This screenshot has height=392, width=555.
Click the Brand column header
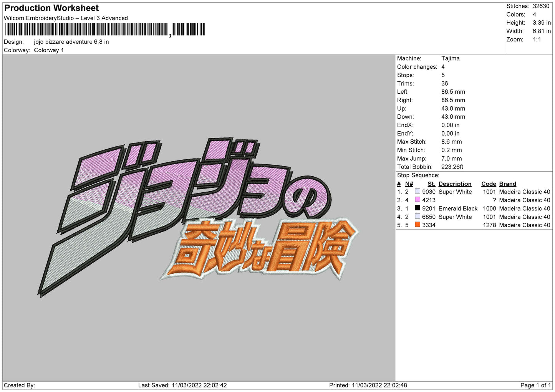click(x=507, y=184)
